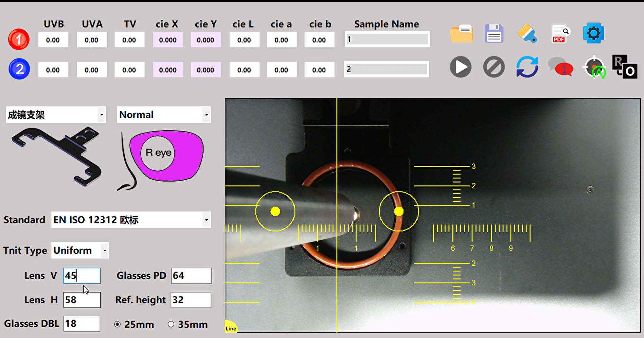Image resolution: width=644 pixels, height=338 pixels.
Task: Select the 25mm radio button
Action: click(x=118, y=324)
